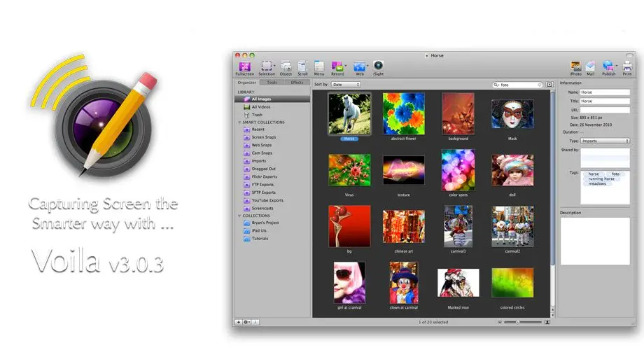Open the Type Imports dropdown
The height and width of the screenshot is (350, 644).
click(x=605, y=141)
